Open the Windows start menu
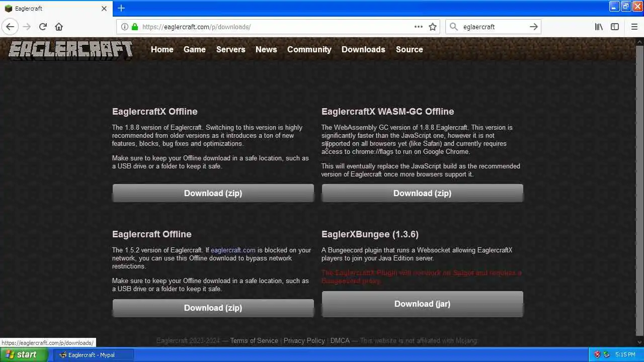 (x=24, y=354)
